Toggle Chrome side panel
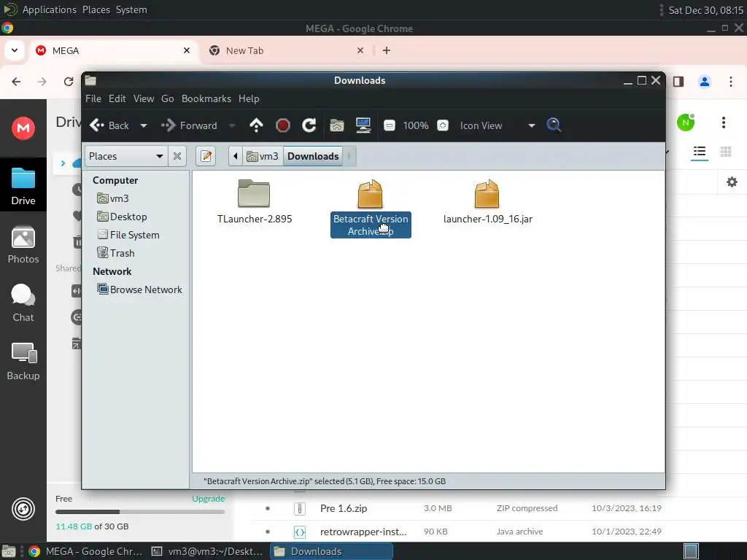747x560 pixels. click(678, 82)
